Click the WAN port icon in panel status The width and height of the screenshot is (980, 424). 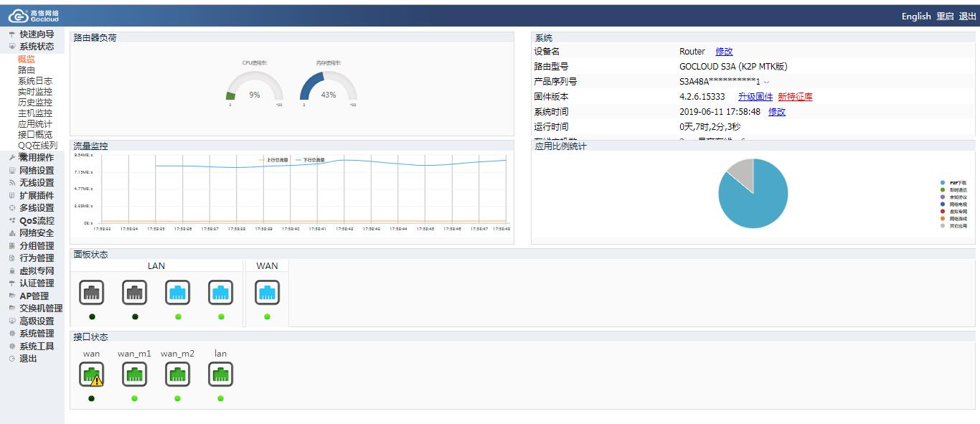click(267, 292)
